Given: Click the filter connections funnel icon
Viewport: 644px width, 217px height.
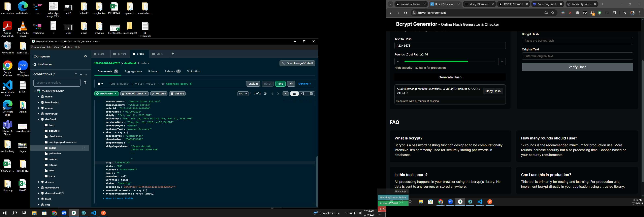Looking at the screenshot, I should click(x=85, y=83).
